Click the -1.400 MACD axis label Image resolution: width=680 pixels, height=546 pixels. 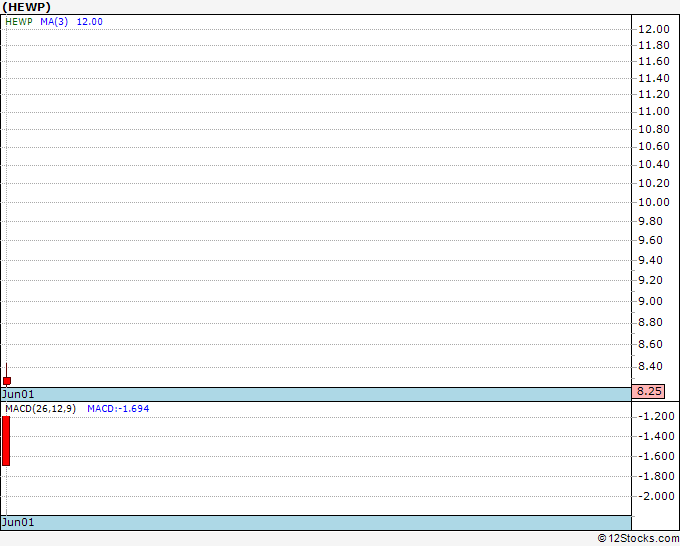(x=656, y=436)
